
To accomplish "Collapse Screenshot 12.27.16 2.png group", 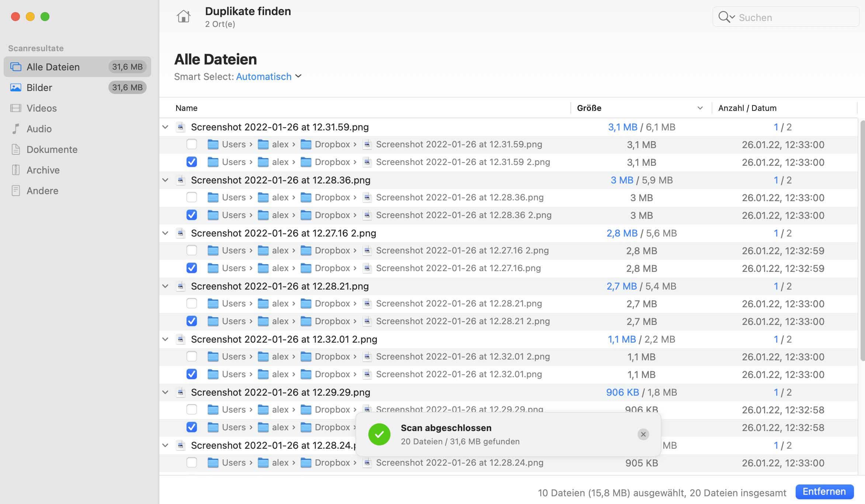I will tap(166, 233).
